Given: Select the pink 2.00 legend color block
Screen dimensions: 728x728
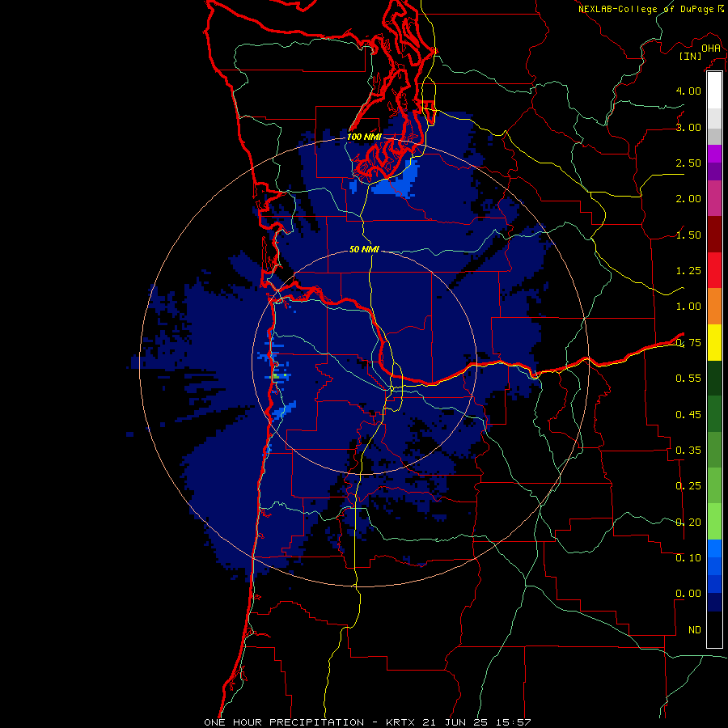Looking at the screenshot, I should coord(714,198).
